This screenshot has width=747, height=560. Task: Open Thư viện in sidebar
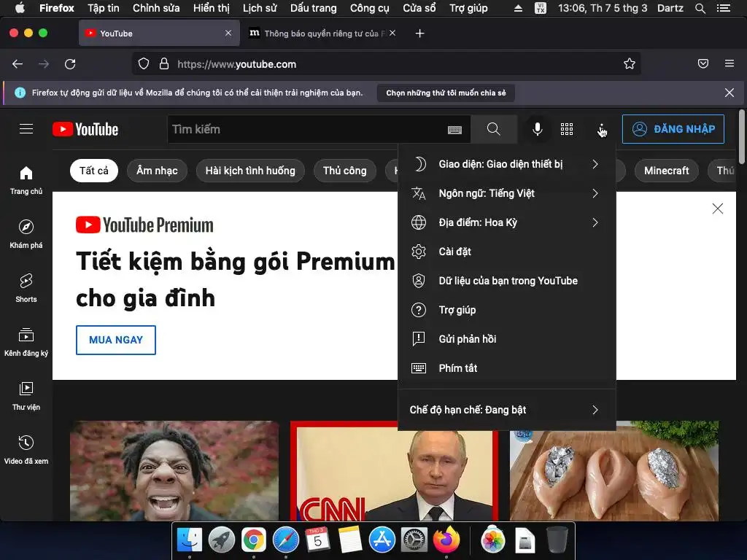(x=26, y=396)
